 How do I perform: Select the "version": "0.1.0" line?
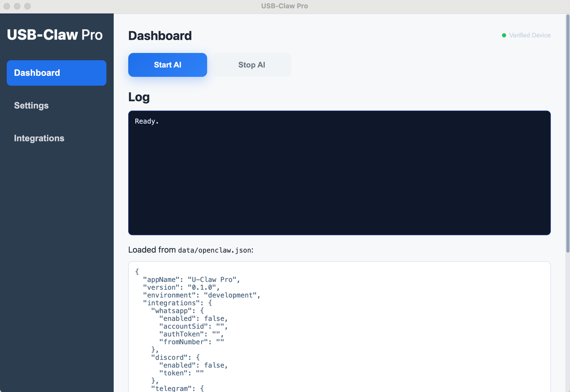(x=181, y=287)
